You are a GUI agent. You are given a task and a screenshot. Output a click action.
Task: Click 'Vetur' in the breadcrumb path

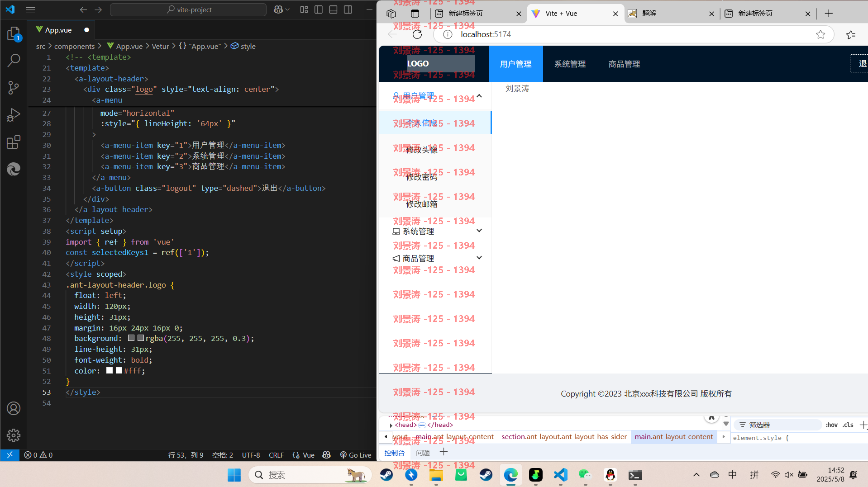point(160,46)
